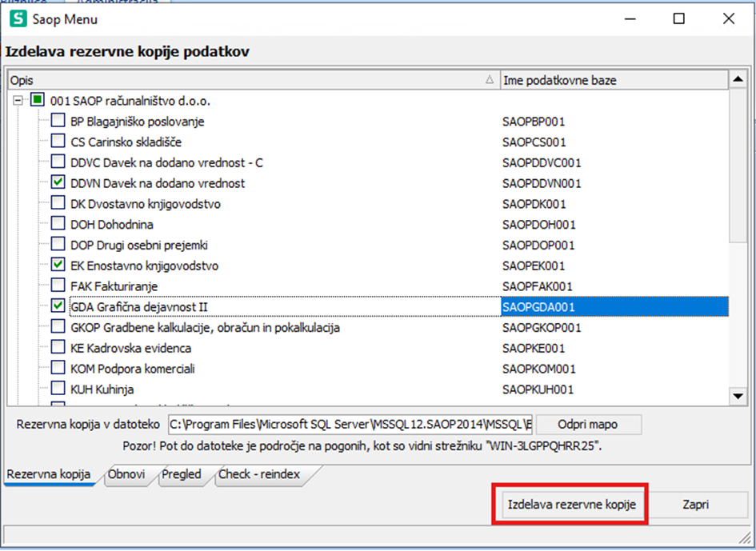Toggle checkbox for 001 SAOP računalništvo d.o.o.
The width and height of the screenshot is (756, 551).
pyautogui.click(x=37, y=100)
